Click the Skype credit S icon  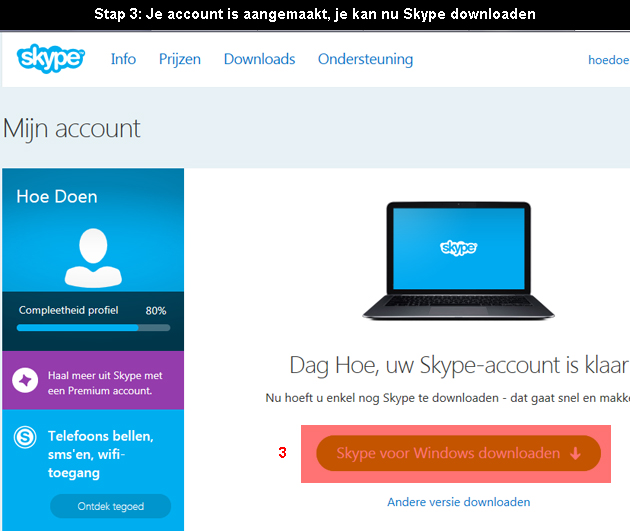click(25, 437)
